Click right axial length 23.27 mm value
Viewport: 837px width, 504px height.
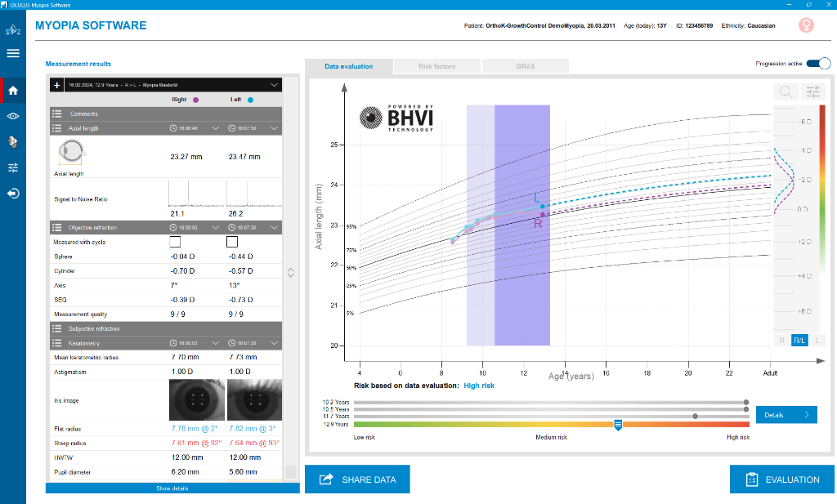pos(186,157)
